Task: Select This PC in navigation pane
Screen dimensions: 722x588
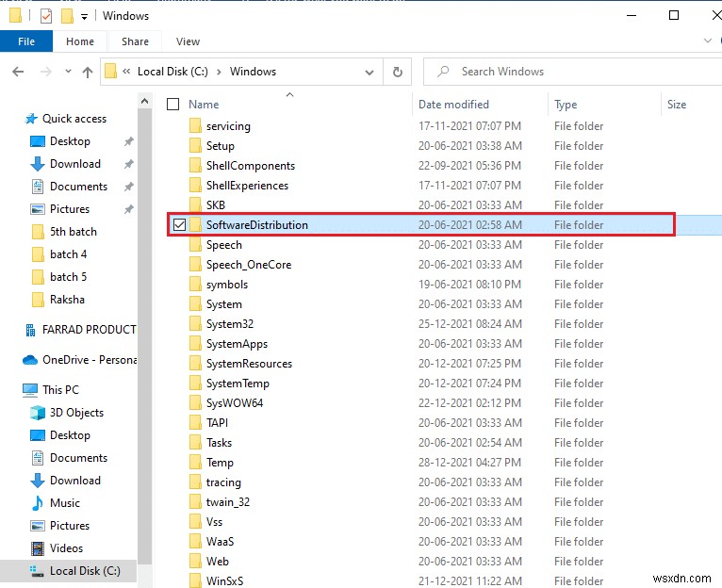Action: (x=60, y=390)
